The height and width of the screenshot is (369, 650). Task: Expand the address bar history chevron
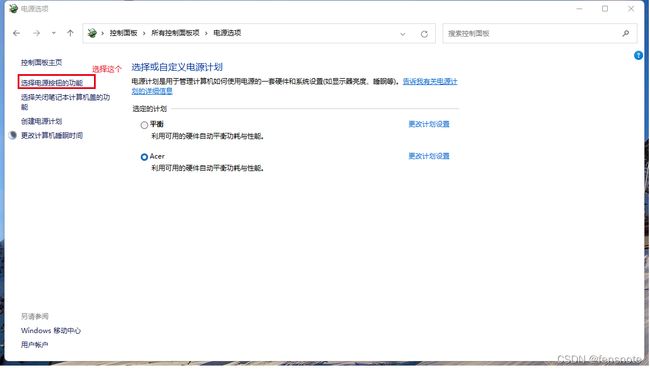[403, 34]
